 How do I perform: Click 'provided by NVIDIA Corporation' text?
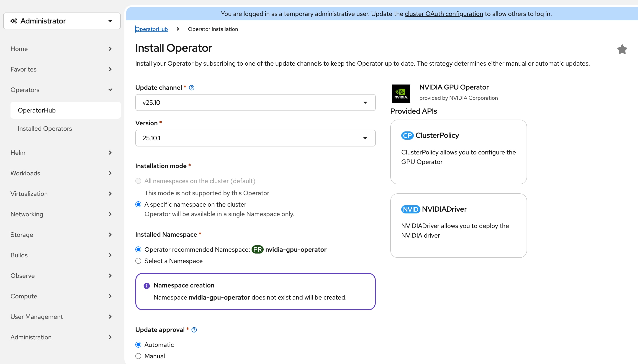point(458,98)
